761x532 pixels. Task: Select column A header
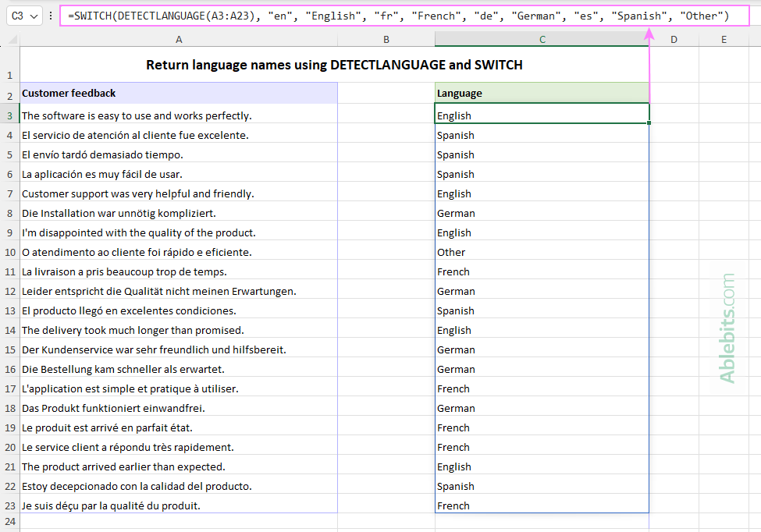tap(179, 40)
